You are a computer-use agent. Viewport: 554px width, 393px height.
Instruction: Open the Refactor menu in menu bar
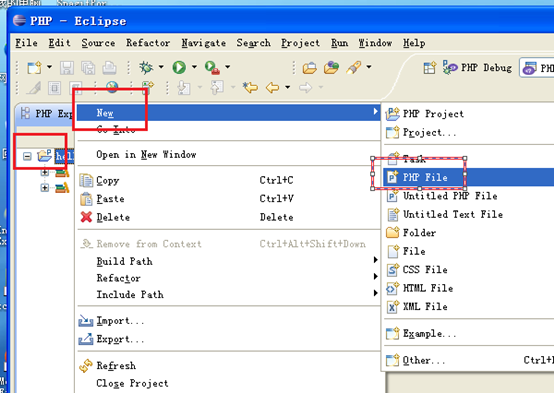pyautogui.click(x=148, y=43)
